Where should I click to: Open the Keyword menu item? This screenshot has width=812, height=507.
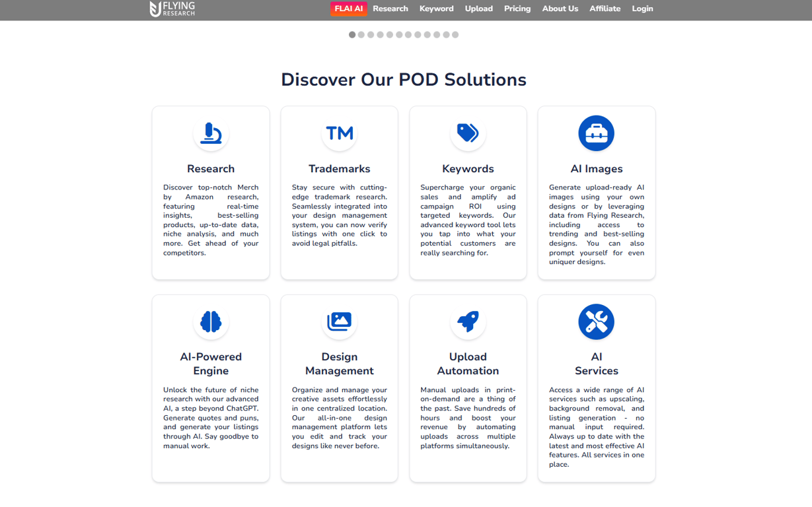[x=437, y=9]
